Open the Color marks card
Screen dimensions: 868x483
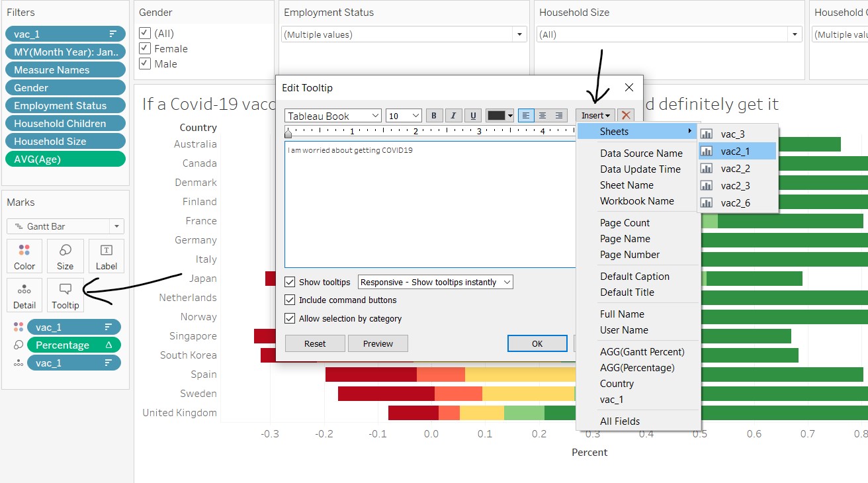click(24, 256)
